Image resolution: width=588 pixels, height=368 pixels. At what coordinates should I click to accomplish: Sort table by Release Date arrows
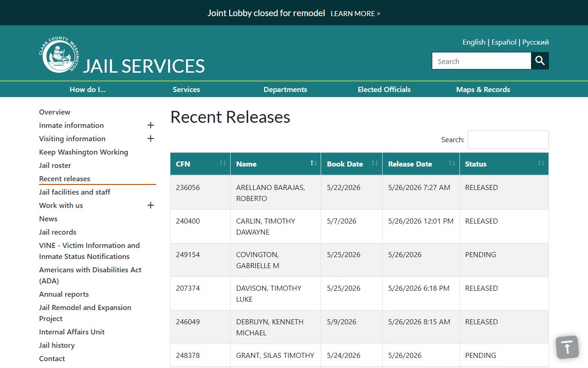452,164
